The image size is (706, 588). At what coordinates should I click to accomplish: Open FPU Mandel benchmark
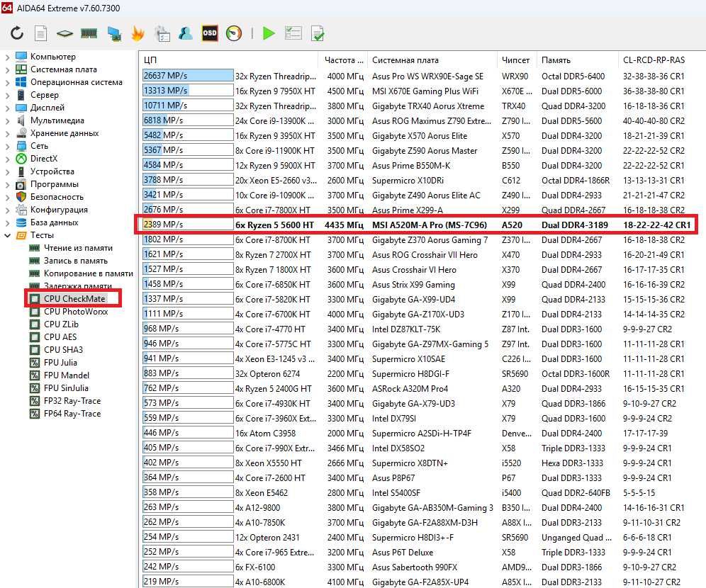tap(66, 375)
